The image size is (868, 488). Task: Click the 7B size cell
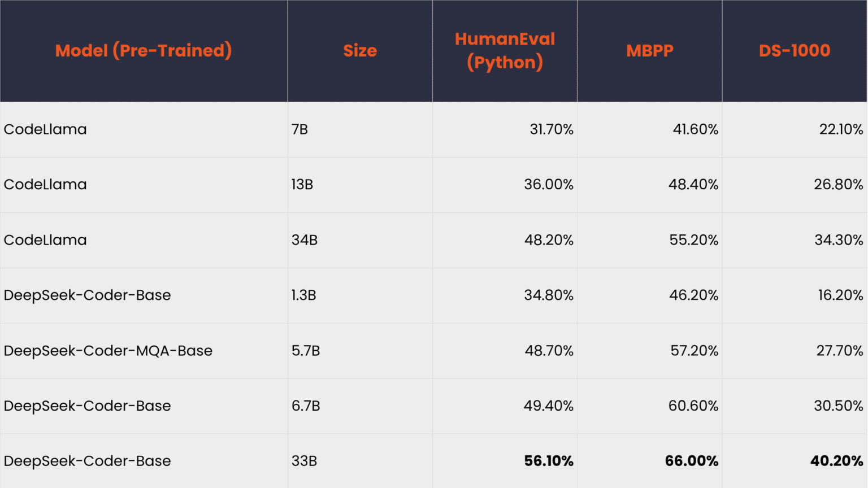300,129
